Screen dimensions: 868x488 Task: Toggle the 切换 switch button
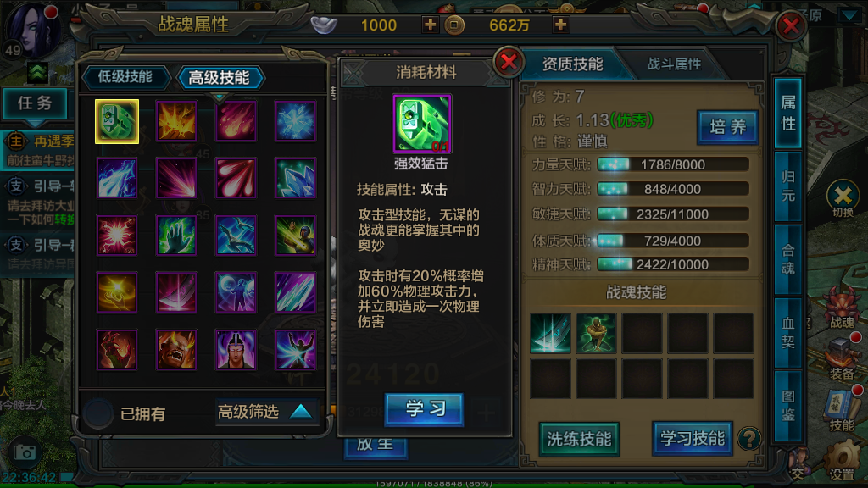click(x=843, y=200)
